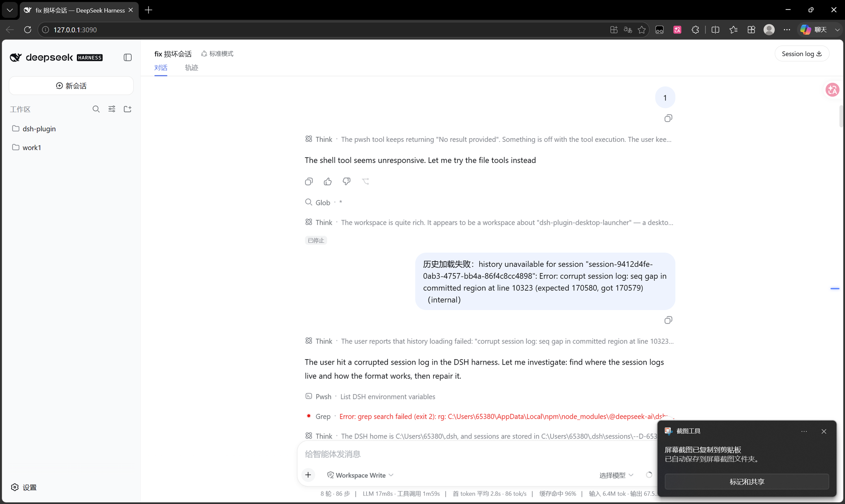Reload the page with refresh icon

[x=28, y=30]
